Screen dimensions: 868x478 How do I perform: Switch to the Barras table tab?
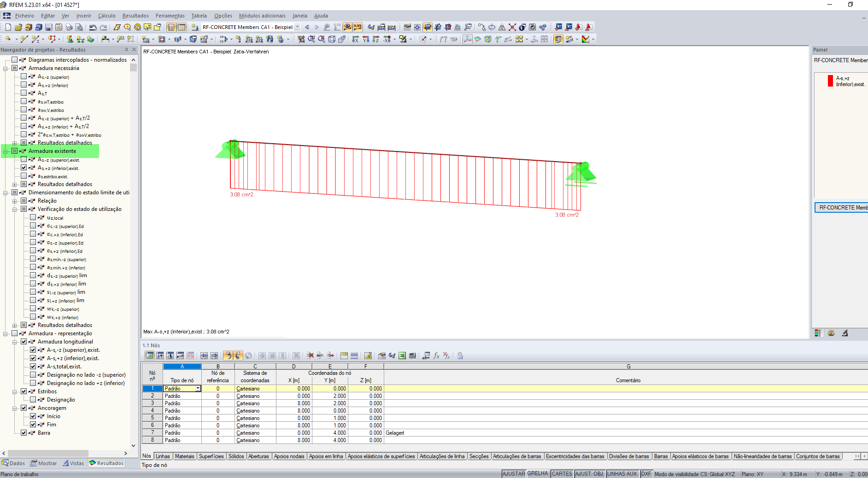coord(661,456)
